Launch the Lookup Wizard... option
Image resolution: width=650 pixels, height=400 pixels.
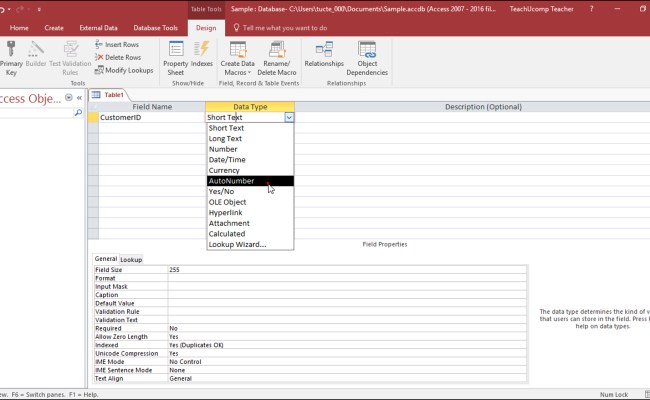point(250,245)
